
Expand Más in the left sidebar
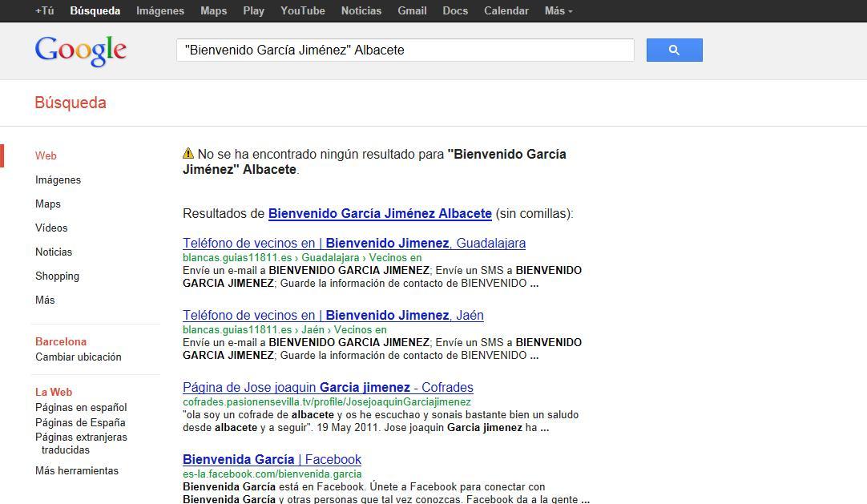tap(45, 300)
